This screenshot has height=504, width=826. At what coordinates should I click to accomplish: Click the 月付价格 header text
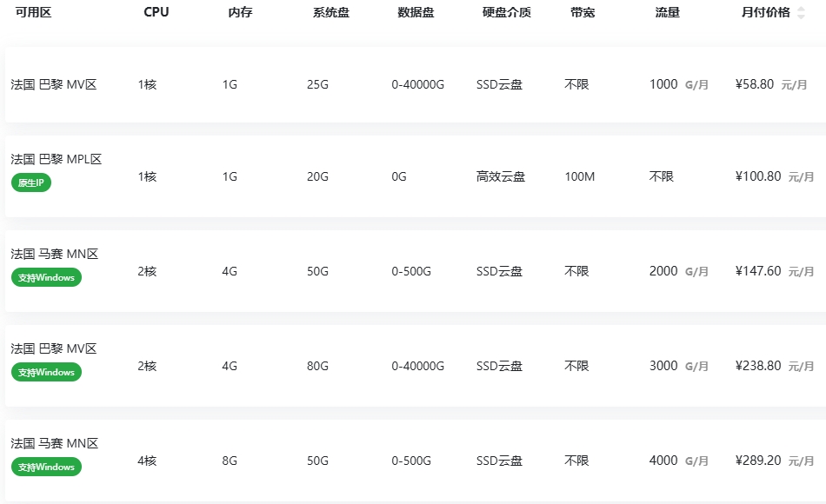click(765, 12)
